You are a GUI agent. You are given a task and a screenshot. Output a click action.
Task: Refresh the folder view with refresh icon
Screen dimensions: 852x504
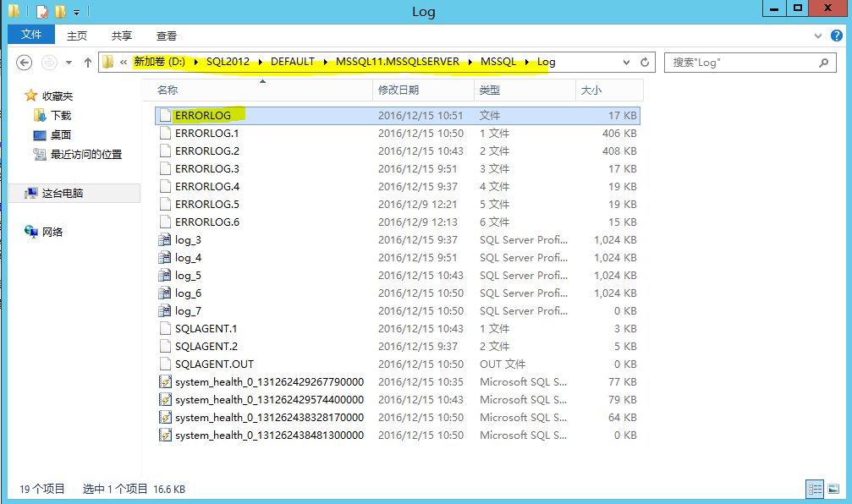pyautogui.click(x=643, y=62)
